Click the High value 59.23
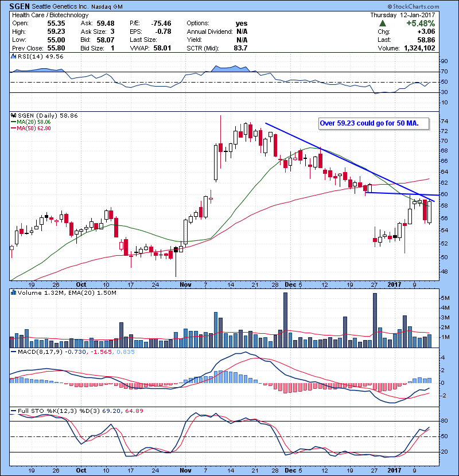The image size is (459, 476). click(x=56, y=32)
